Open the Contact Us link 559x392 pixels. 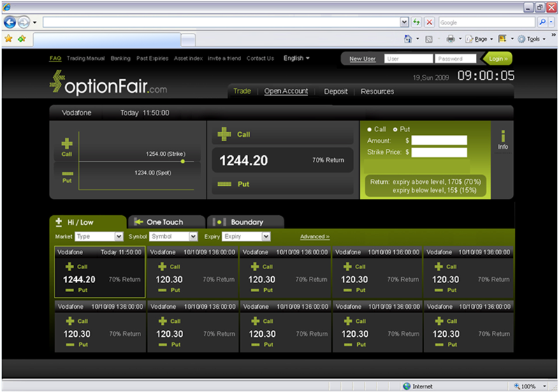(x=260, y=58)
